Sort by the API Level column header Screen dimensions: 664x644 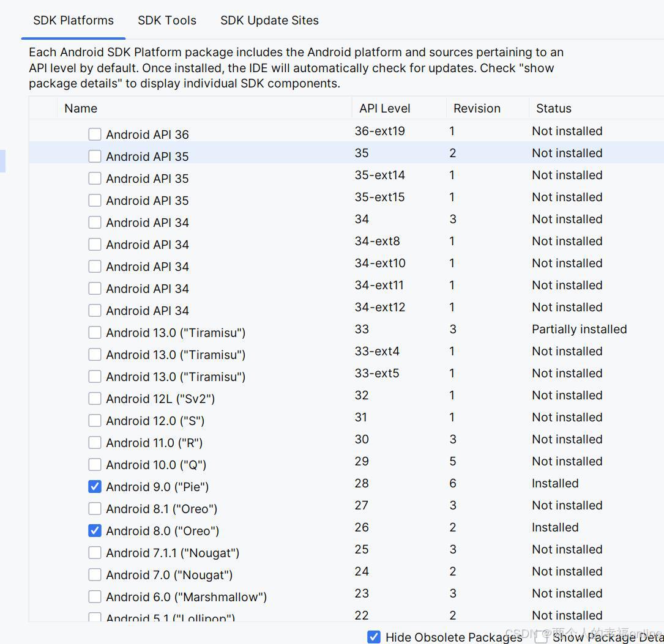[384, 108]
